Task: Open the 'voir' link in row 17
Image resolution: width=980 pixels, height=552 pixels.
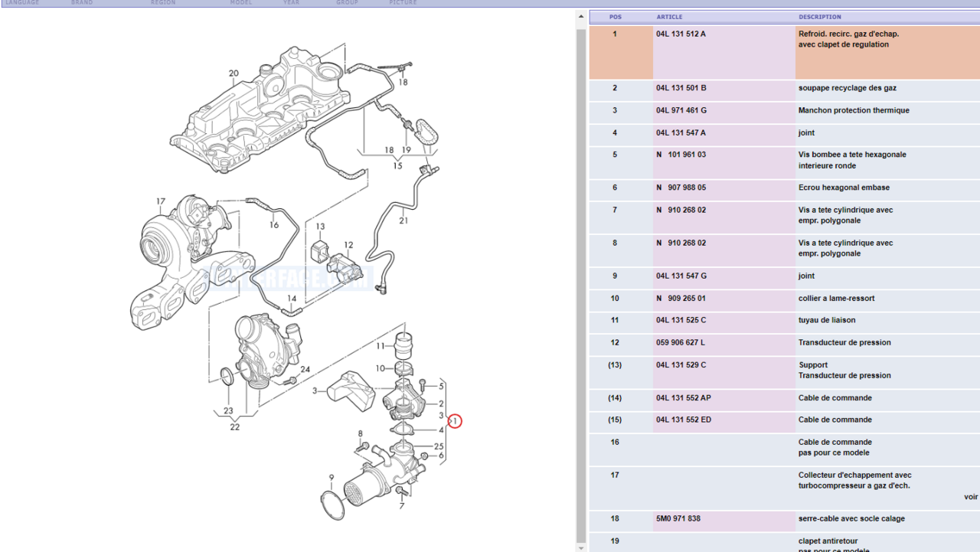Action: tap(970, 497)
